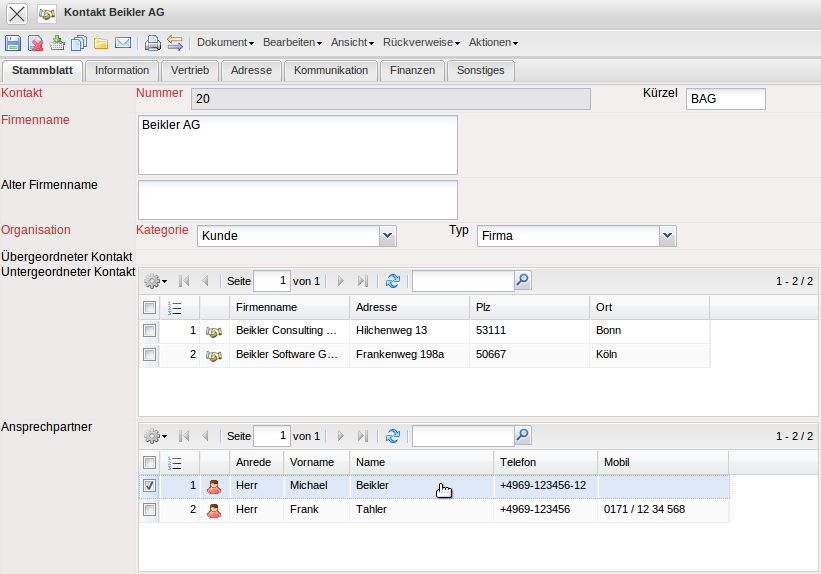
Task: Search using magnifier in Untergeordneter Kontakt grid
Action: 522,281
